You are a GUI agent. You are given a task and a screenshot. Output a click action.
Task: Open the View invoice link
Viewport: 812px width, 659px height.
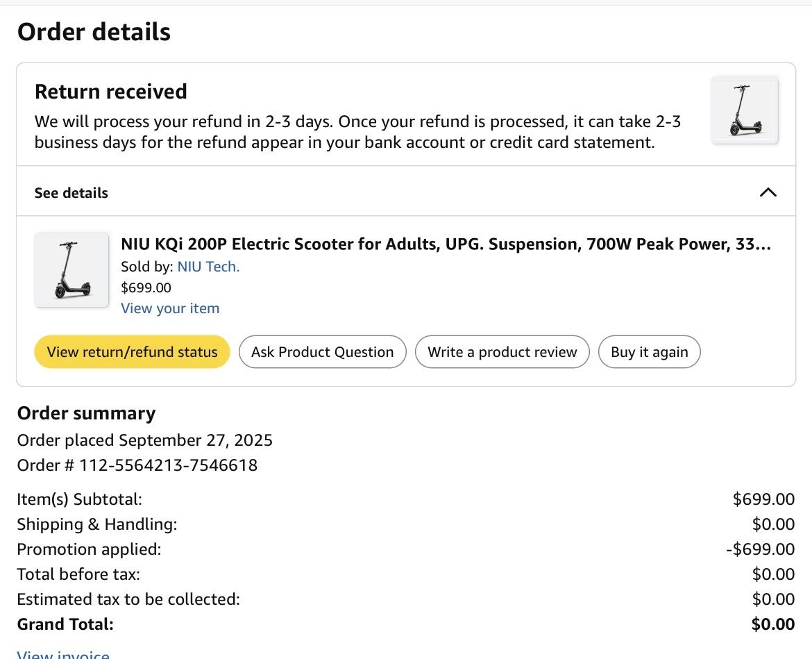pos(63,655)
